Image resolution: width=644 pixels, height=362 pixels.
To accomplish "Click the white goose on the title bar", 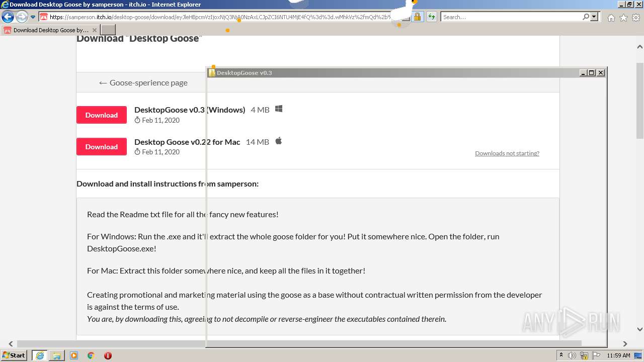I will click(x=405, y=12).
